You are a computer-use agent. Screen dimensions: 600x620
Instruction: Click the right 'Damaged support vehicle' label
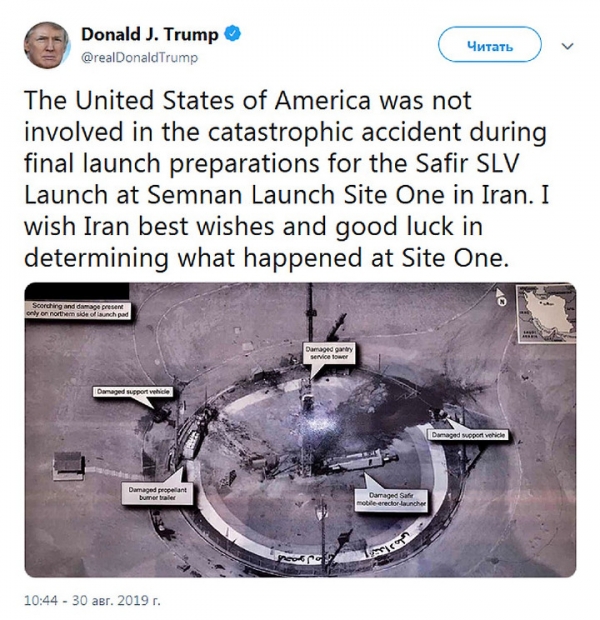[468, 435]
